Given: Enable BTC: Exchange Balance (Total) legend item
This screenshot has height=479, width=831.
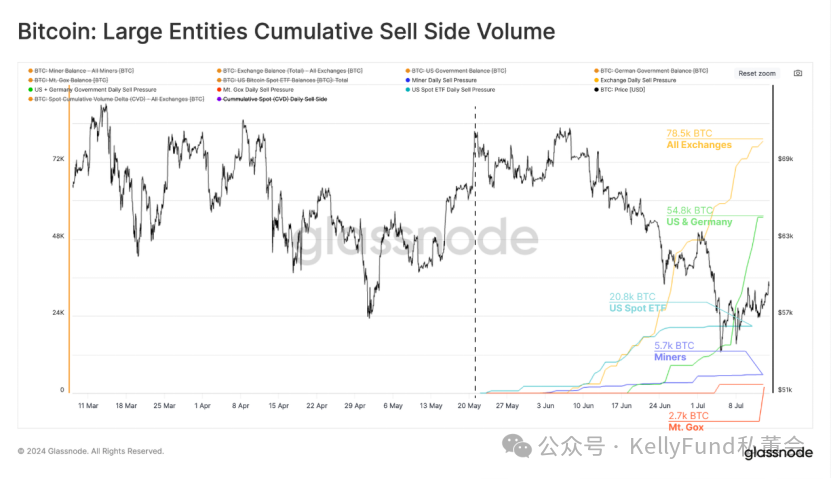Looking at the screenshot, I should [x=289, y=70].
